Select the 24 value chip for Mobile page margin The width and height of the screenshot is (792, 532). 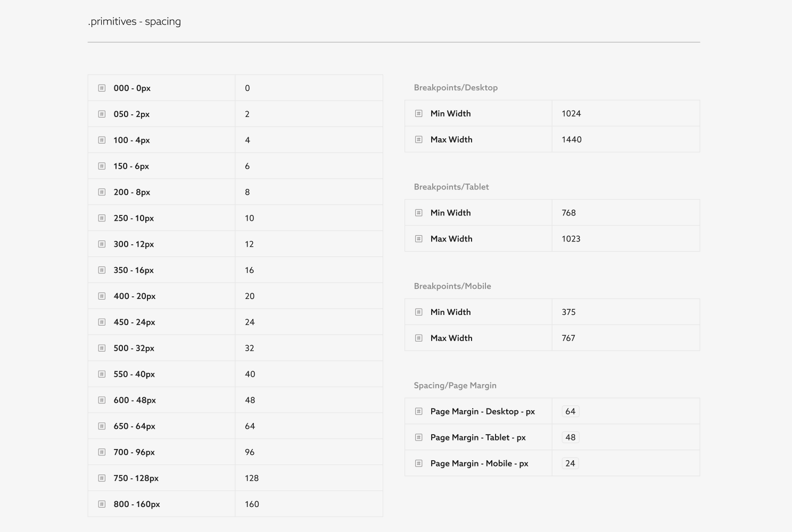pyautogui.click(x=570, y=463)
